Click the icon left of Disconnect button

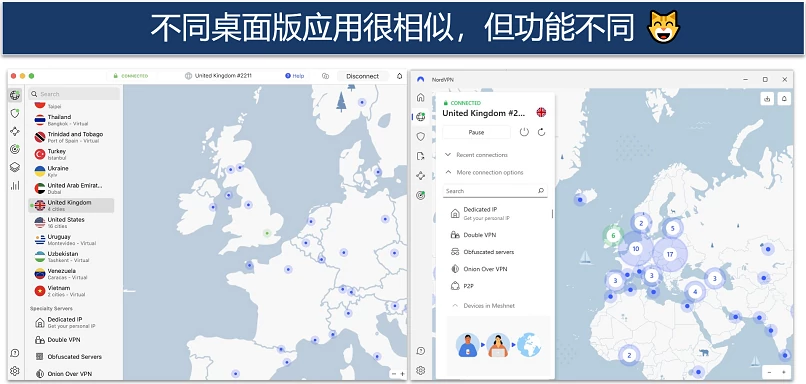pos(325,76)
